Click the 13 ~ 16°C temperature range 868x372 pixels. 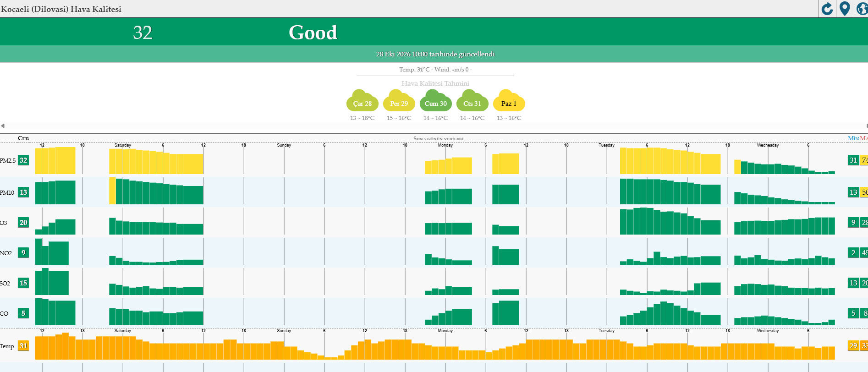(509, 118)
